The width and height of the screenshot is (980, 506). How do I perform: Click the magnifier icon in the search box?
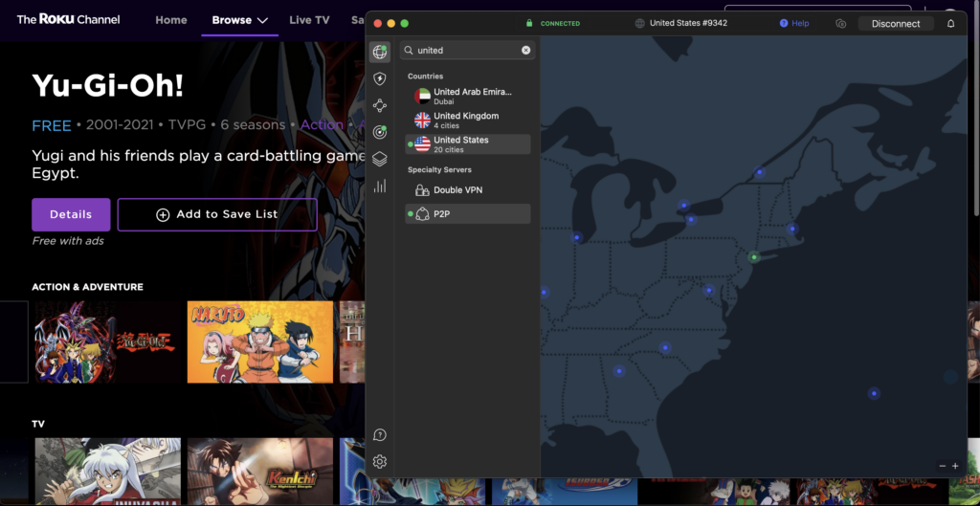408,50
